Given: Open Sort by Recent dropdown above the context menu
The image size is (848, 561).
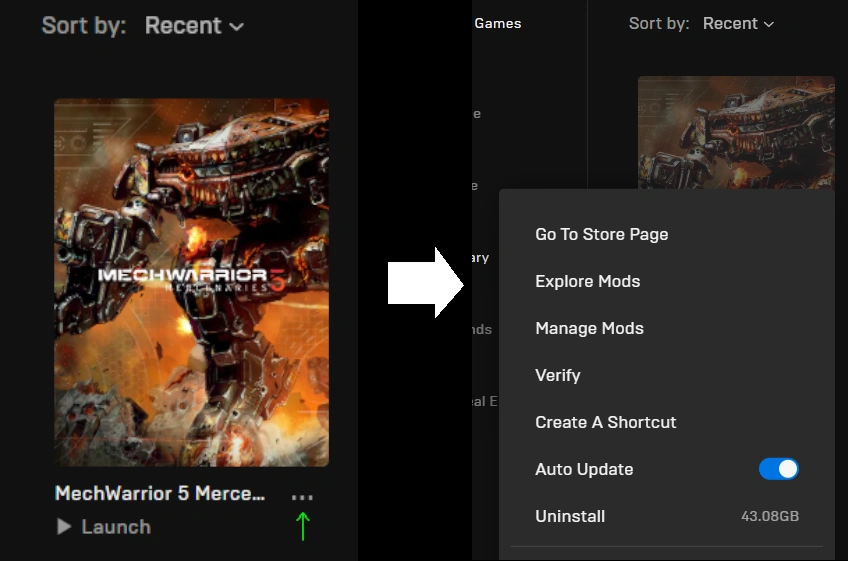Looking at the screenshot, I should (738, 23).
